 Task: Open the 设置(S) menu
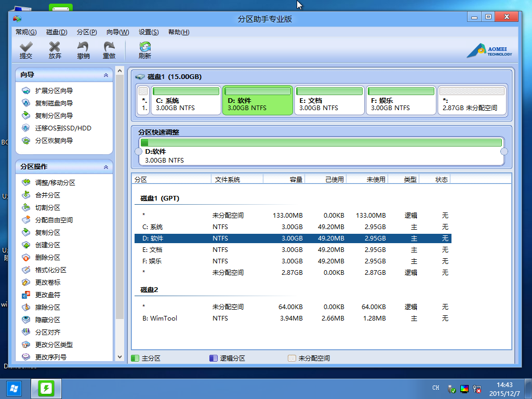coord(149,32)
